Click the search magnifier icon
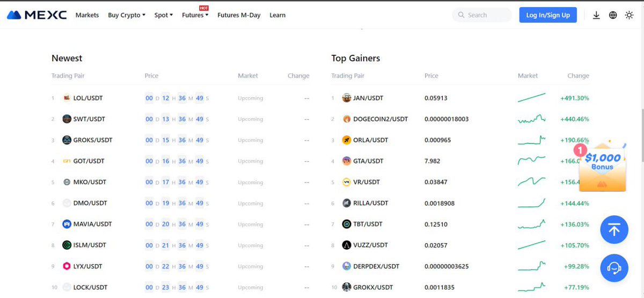Screen dimensions: 644x298 [461, 15]
